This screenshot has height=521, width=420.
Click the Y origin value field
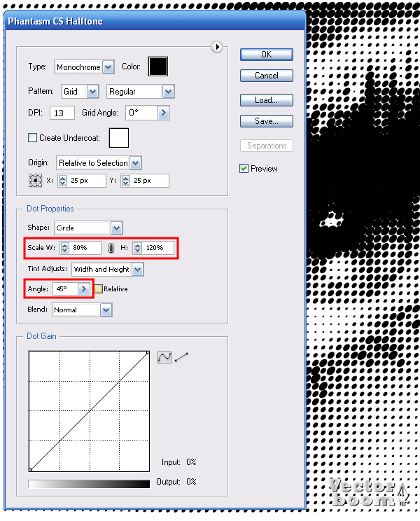click(x=148, y=181)
